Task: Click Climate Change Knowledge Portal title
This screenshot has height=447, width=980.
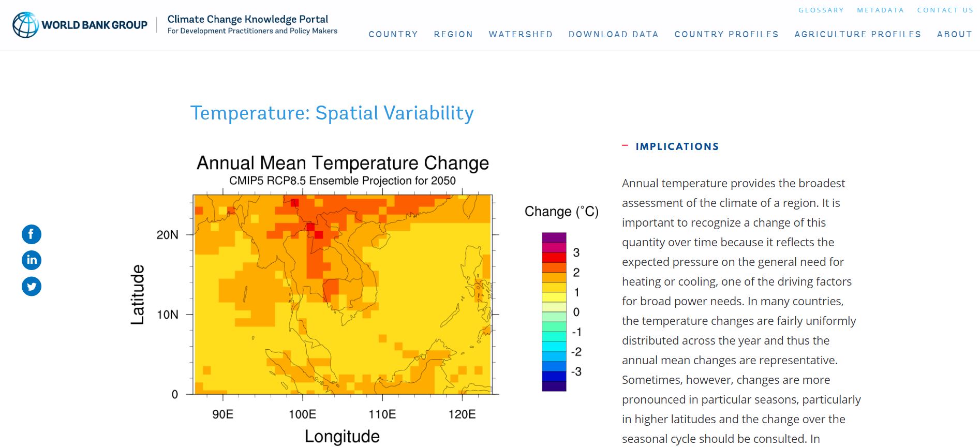Action: pos(248,19)
